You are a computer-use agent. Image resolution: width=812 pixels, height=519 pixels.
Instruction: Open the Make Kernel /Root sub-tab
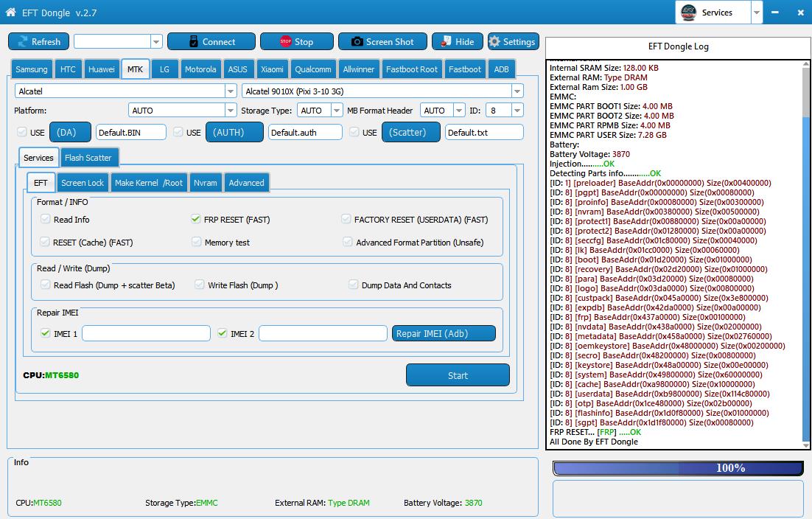pos(149,182)
